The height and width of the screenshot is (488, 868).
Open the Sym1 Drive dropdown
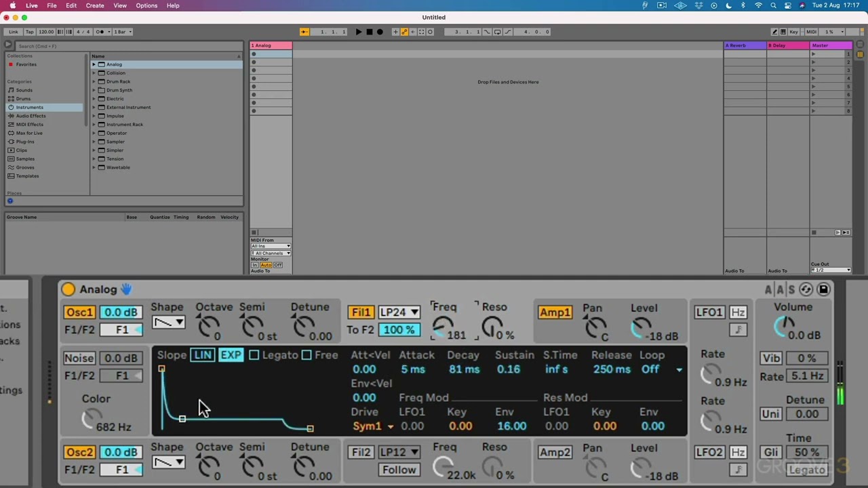(x=373, y=426)
